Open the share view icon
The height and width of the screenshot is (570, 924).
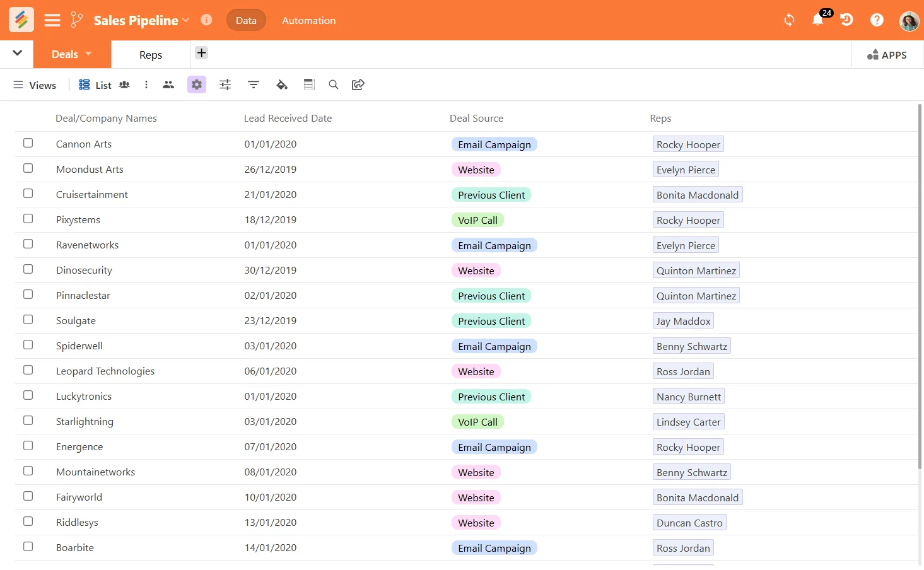click(x=358, y=84)
